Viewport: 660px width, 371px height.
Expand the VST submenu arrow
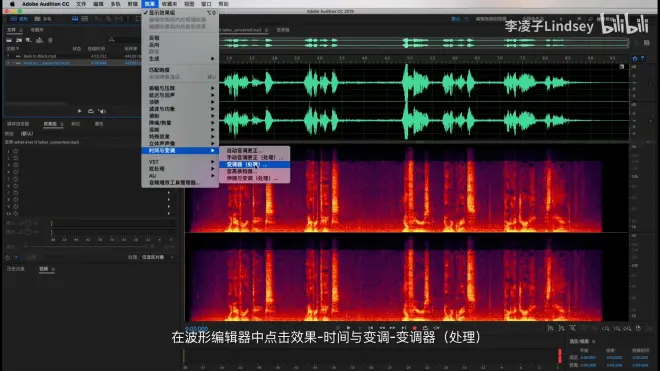coord(213,162)
